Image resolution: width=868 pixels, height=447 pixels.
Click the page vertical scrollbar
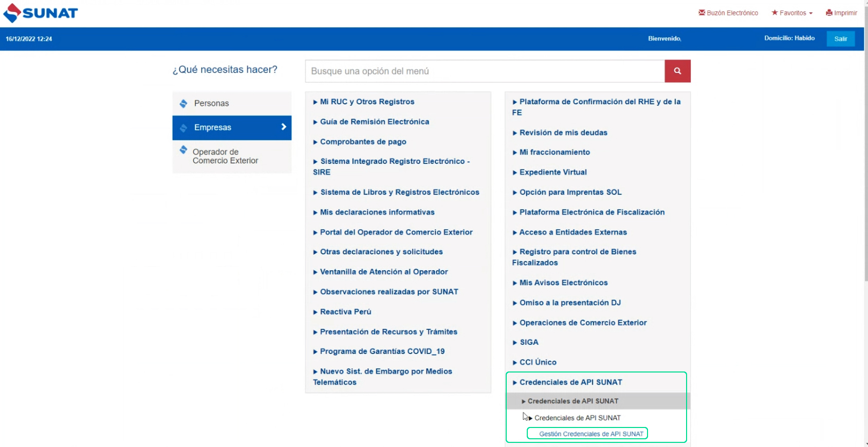tap(865, 154)
